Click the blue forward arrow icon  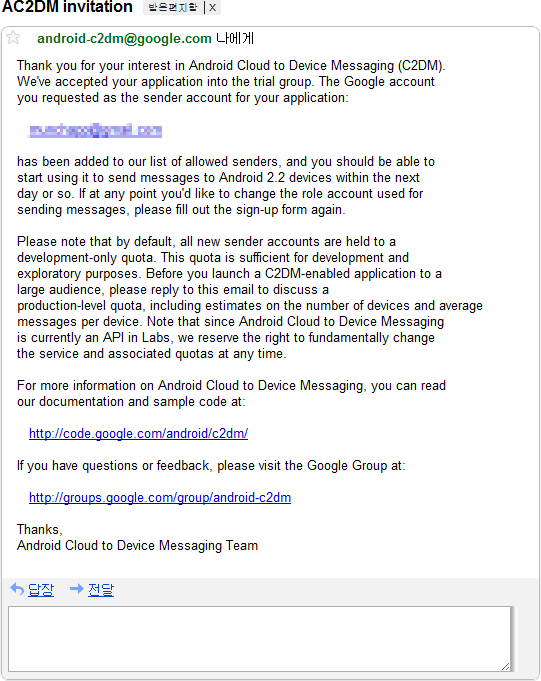tap(77, 588)
